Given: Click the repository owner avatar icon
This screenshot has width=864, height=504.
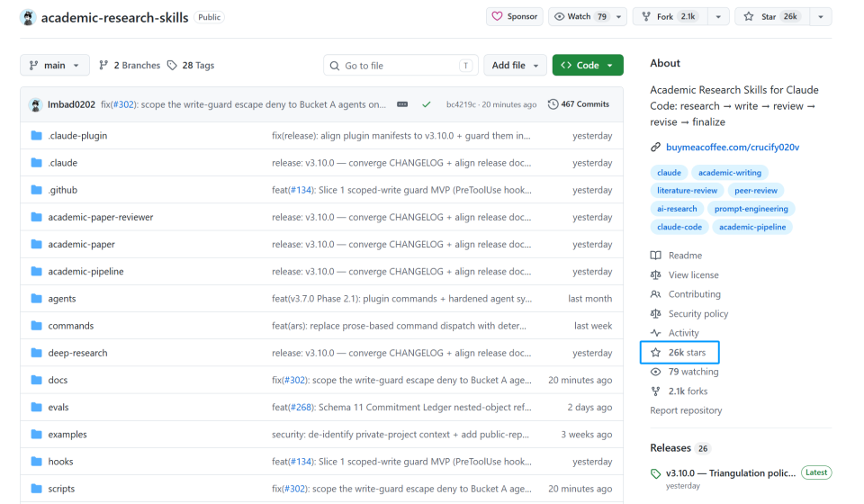Looking at the screenshot, I should point(28,17).
